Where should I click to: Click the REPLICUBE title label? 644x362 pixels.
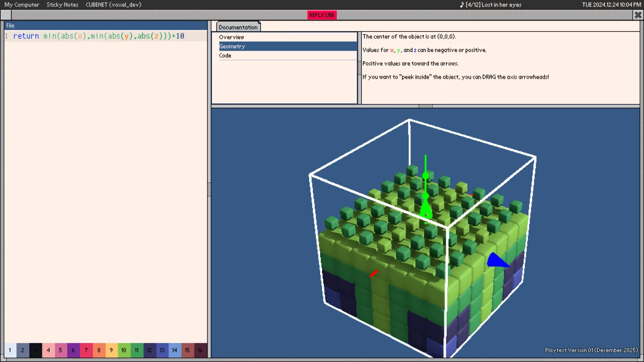coord(322,15)
